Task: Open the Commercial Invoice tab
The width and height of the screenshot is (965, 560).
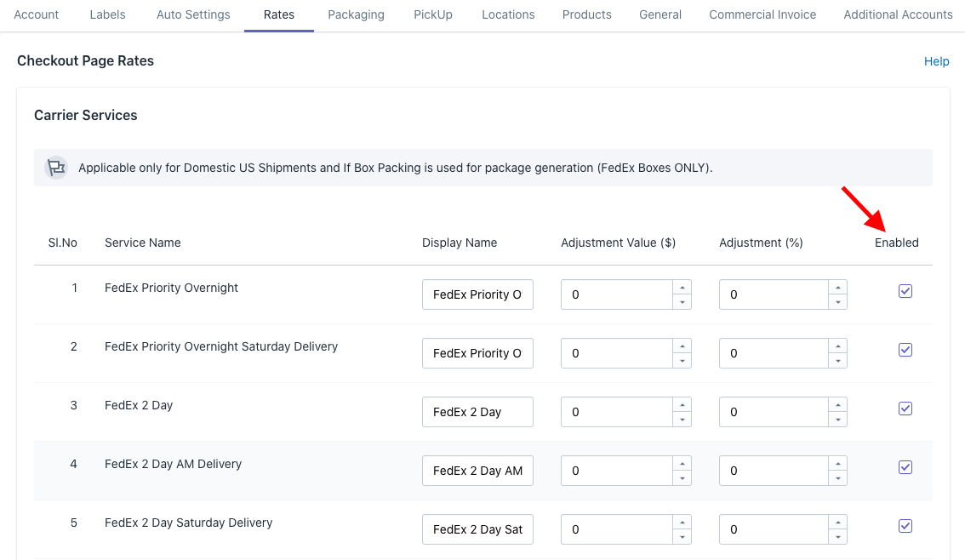Action: tap(762, 14)
